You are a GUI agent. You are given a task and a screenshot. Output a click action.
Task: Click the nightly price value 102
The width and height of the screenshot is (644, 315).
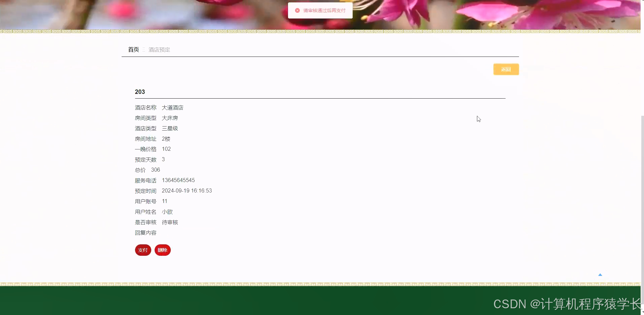pos(166,149)
